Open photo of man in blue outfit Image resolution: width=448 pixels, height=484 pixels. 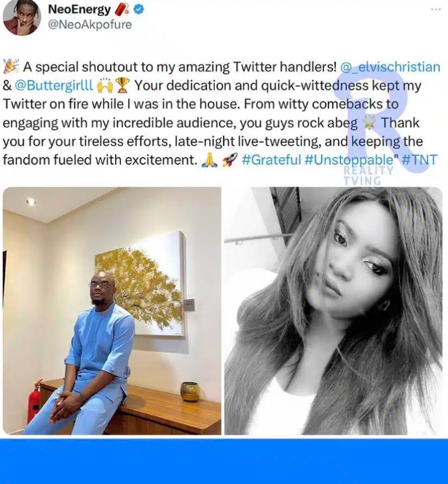click(x=112, y=311)
